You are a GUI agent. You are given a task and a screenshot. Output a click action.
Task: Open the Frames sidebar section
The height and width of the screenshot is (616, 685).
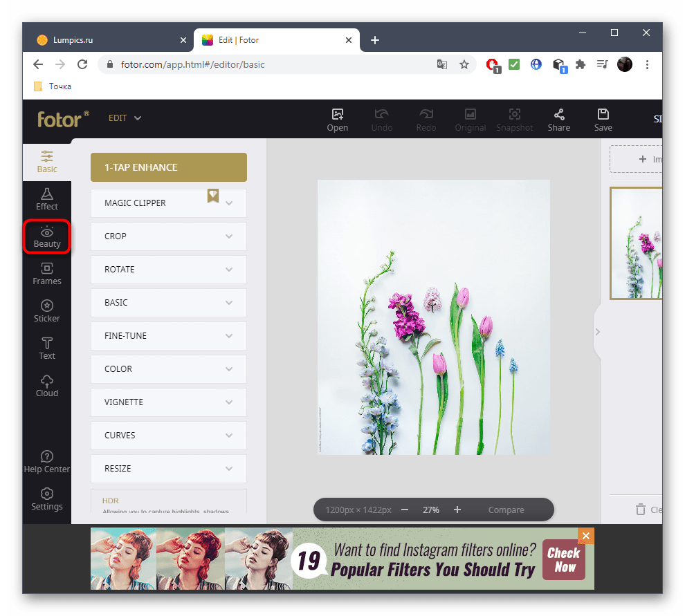pyautogui.click(x=47, y=274)
